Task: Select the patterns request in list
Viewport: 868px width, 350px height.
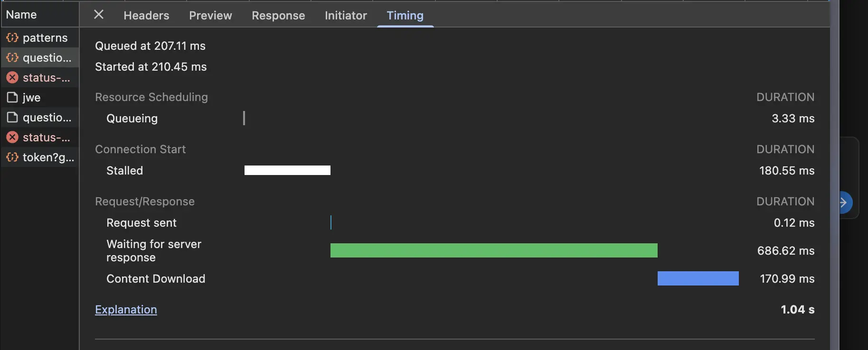Action: coord(45,38)
